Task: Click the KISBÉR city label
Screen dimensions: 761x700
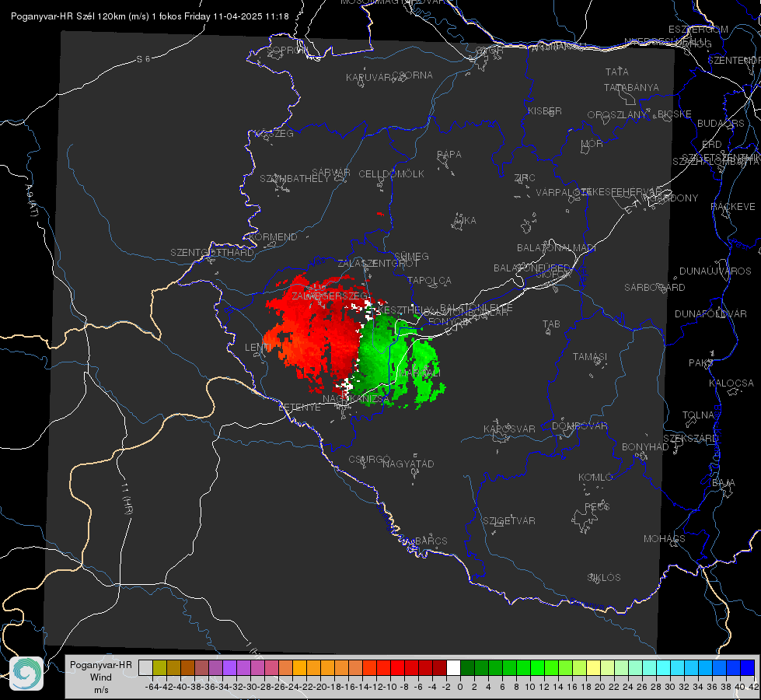Action: coord(545,111)
